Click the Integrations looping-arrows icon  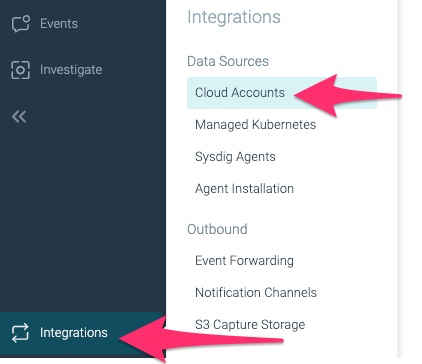click(20, 333)
